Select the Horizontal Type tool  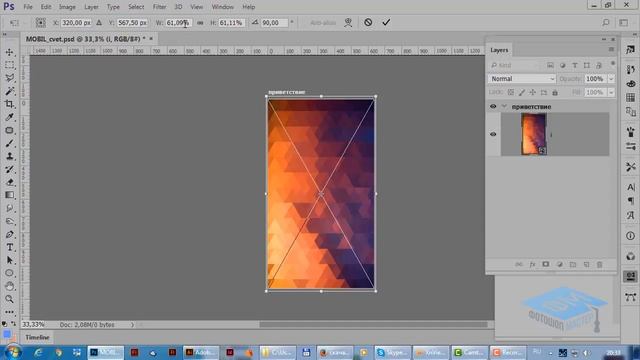point(9,247)
